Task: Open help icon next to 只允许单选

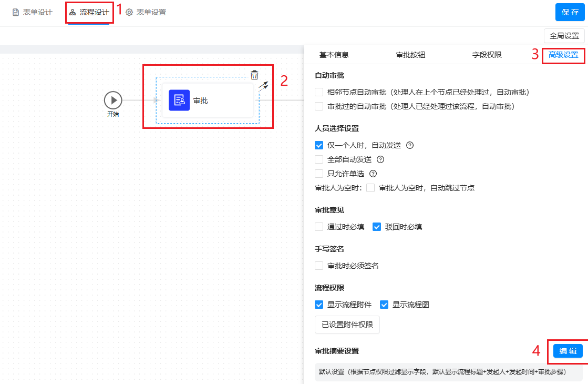Action: tap(373, 174)
